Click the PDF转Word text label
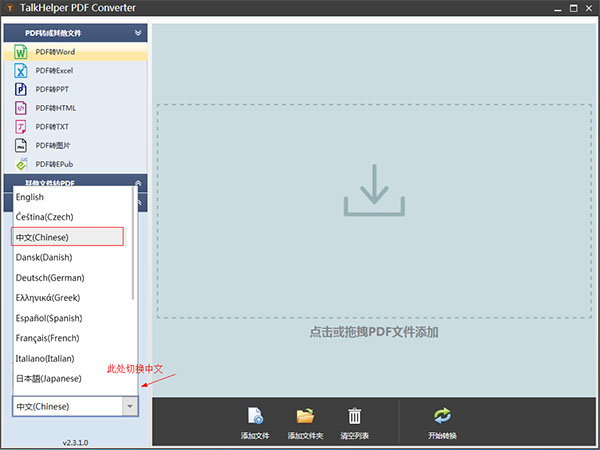600x450 pixels. point(55,52)
